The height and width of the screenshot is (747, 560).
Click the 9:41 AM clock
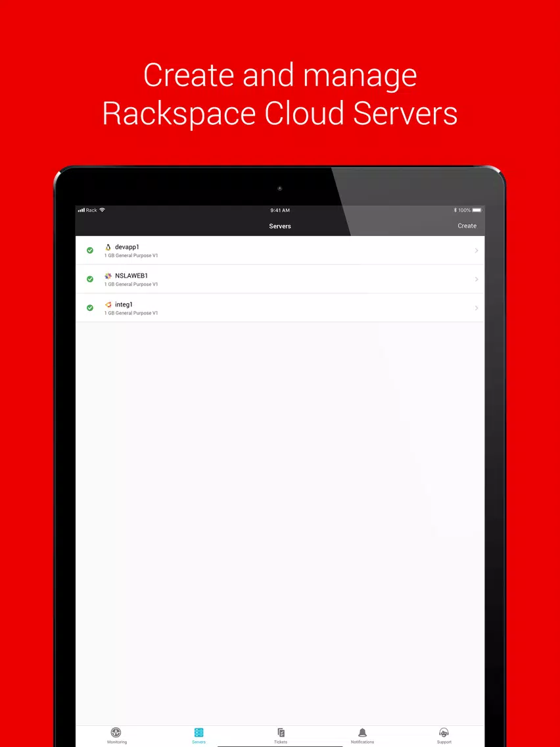(x=280, y=210)
